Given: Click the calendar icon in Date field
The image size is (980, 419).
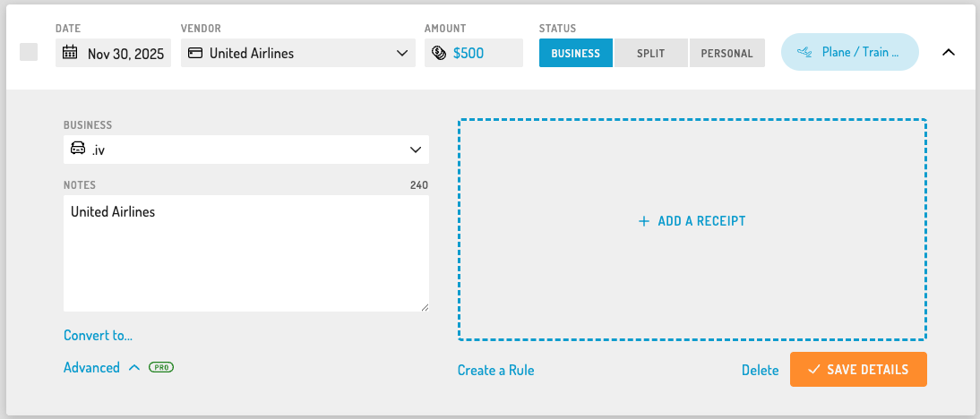Looking at the screenshot, I should coord(70,53).
